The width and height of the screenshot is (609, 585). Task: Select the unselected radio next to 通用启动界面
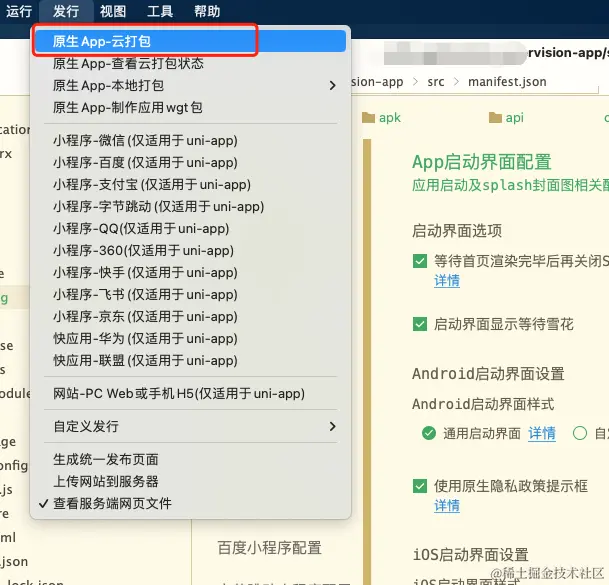click(580, 433)
